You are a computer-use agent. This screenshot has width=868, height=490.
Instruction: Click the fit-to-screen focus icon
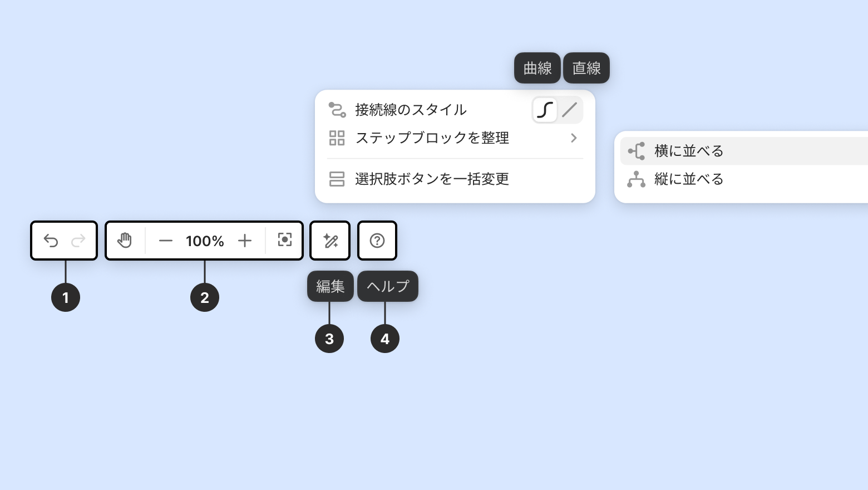click(285, 240)
